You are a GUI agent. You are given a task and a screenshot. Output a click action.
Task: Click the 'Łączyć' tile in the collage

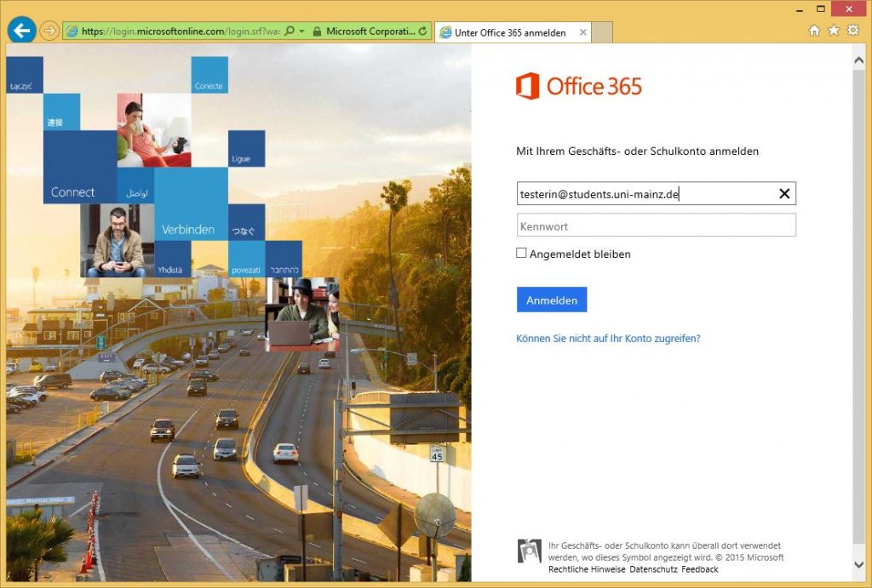(25, 75)
